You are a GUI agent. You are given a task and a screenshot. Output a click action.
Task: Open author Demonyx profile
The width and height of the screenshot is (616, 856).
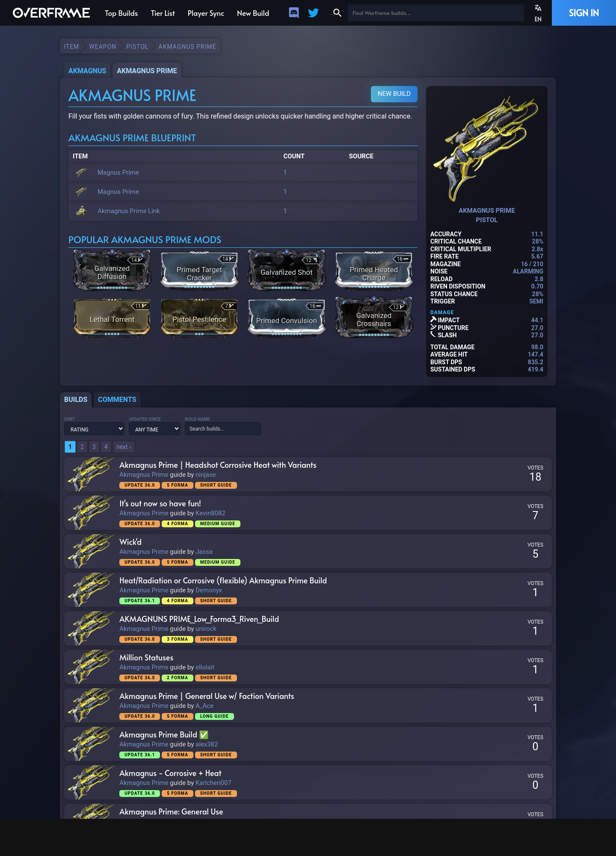pyautogui.click(x=208, y=590)
